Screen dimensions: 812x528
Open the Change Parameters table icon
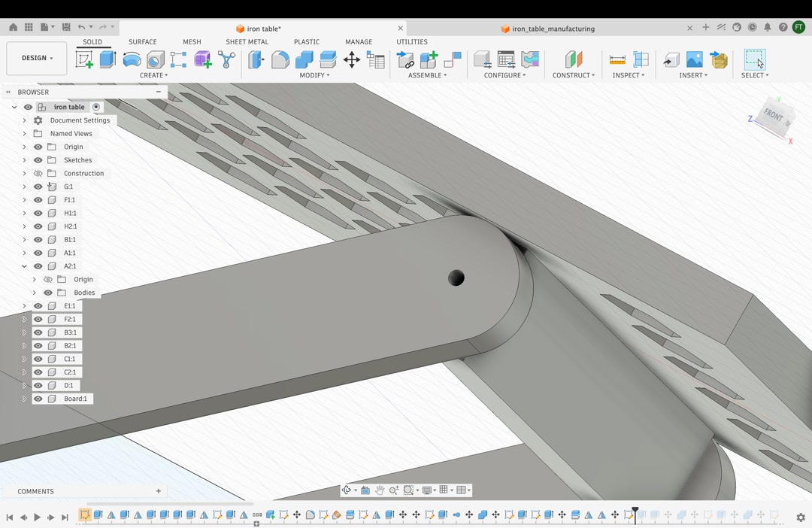tap(375, 59)
